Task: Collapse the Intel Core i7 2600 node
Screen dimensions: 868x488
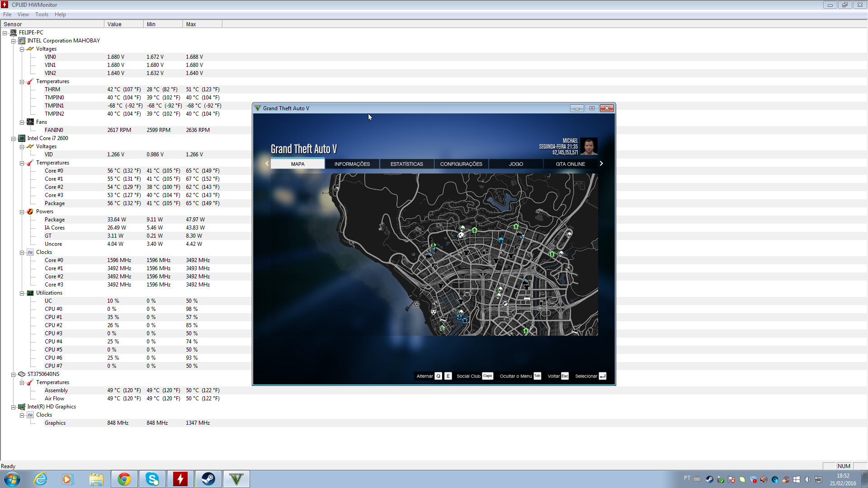Action: pos(14,139)
